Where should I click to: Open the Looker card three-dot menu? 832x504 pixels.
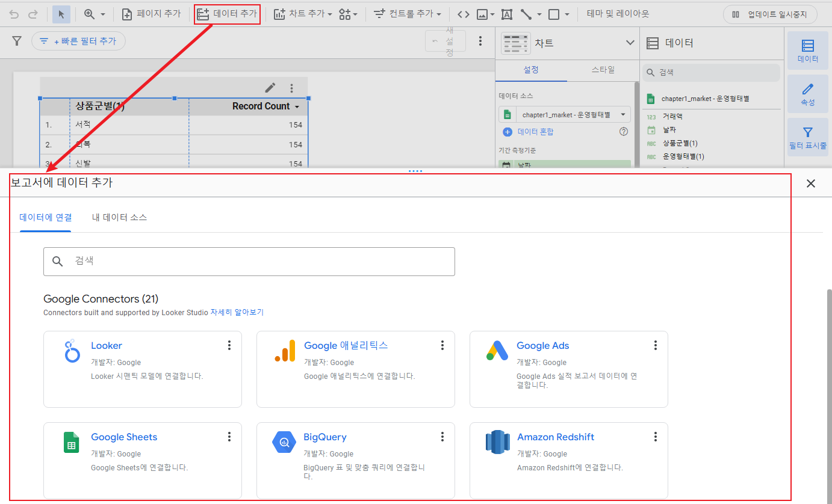tap(229, 345)
